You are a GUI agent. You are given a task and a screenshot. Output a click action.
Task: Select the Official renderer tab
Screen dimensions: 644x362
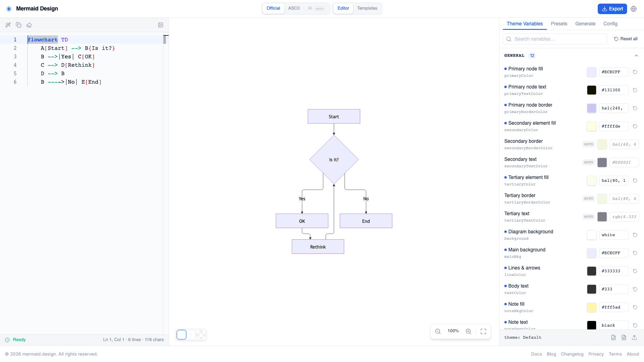click(273, 8)
